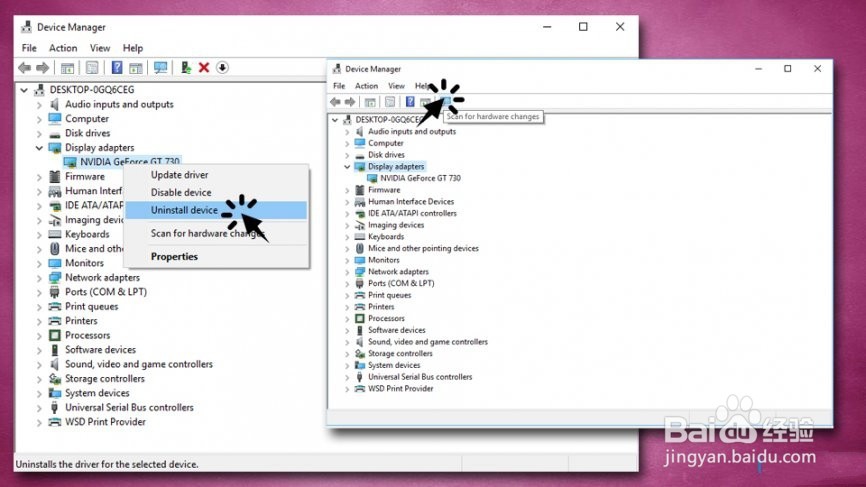
Task: Expand Print queues in left window
Action: tap(39, 307)
